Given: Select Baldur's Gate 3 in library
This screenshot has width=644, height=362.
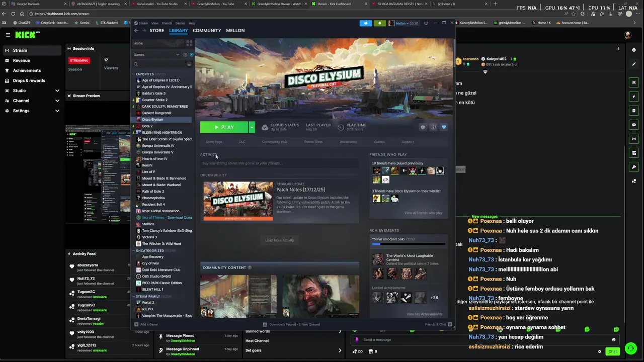Looking at the screenshot, I should pos(153,94).
